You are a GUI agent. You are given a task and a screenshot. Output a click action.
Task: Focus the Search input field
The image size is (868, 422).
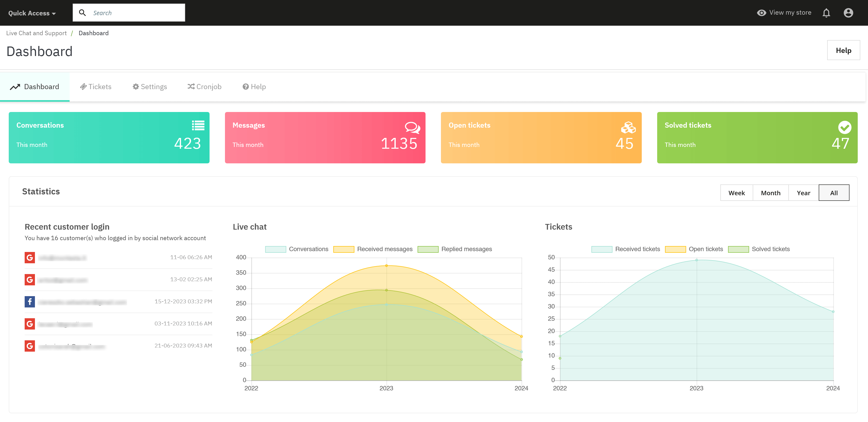(x=129, y=13)
